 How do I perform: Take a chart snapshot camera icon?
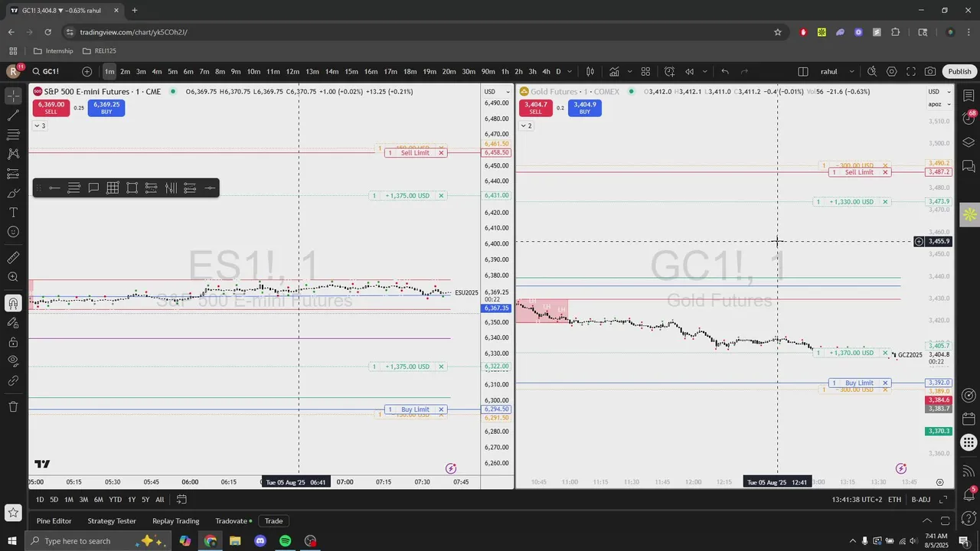coord(930,71)
